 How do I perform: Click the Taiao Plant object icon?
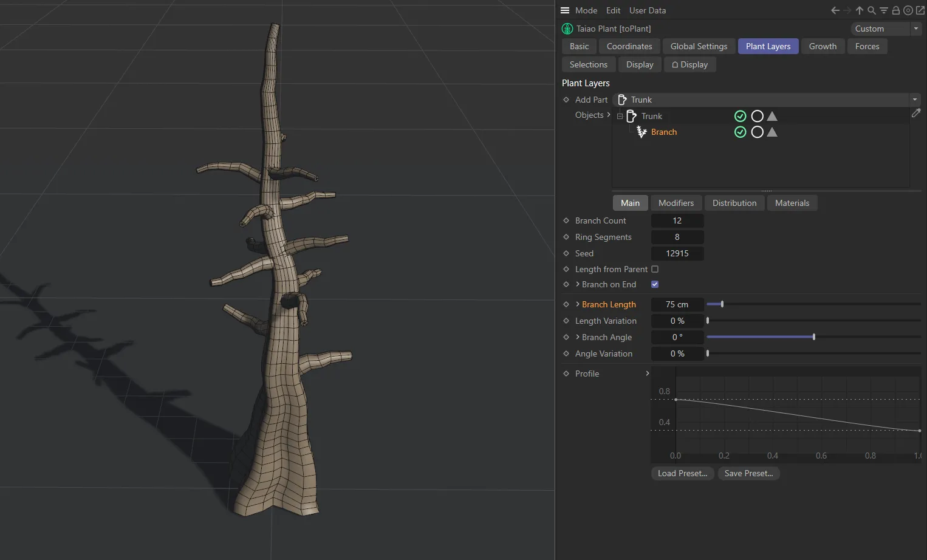[567, 29]
